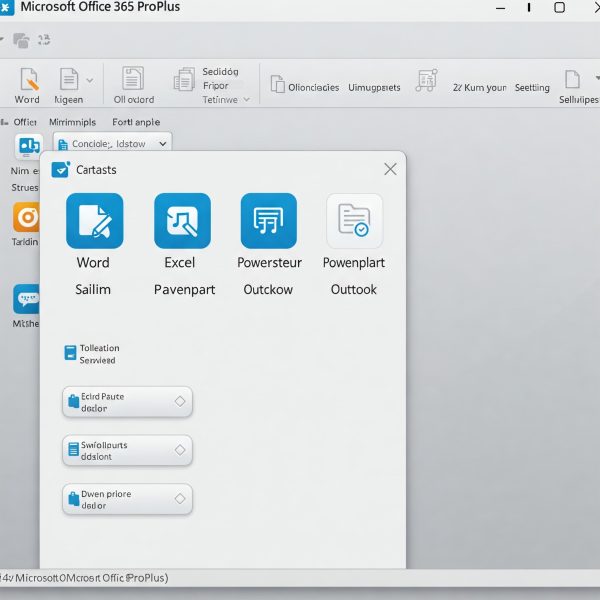Click the arrows icon in the quick toolbar

pos(44,40)
